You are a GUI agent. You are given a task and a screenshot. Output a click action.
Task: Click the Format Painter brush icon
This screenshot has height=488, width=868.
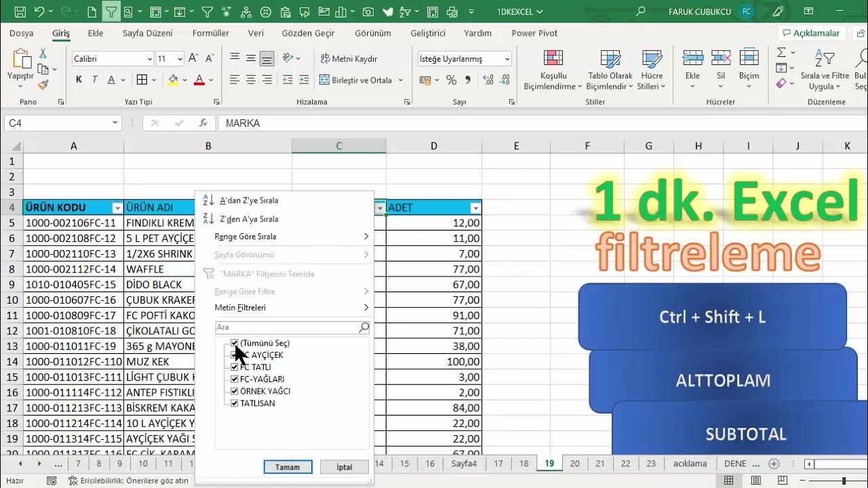click(x=43, y=85)
